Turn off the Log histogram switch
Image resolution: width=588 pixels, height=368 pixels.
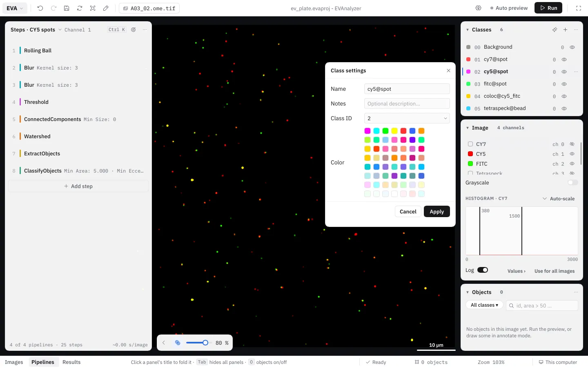483,270
